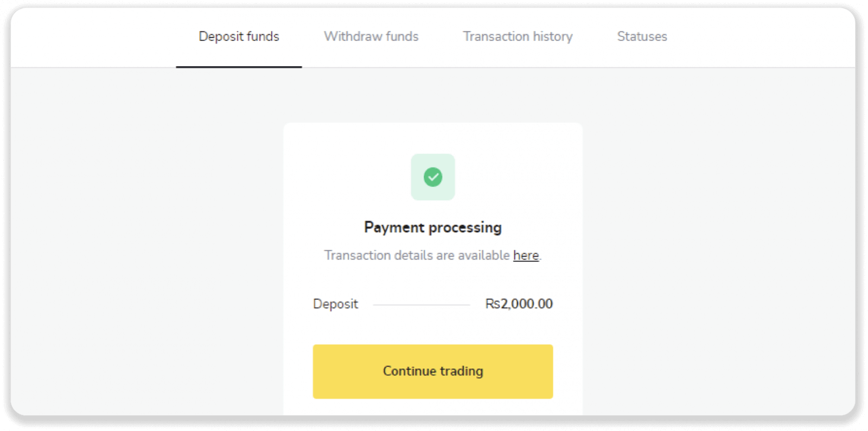Click 'Transaction details are available' text

pos(417,255)
